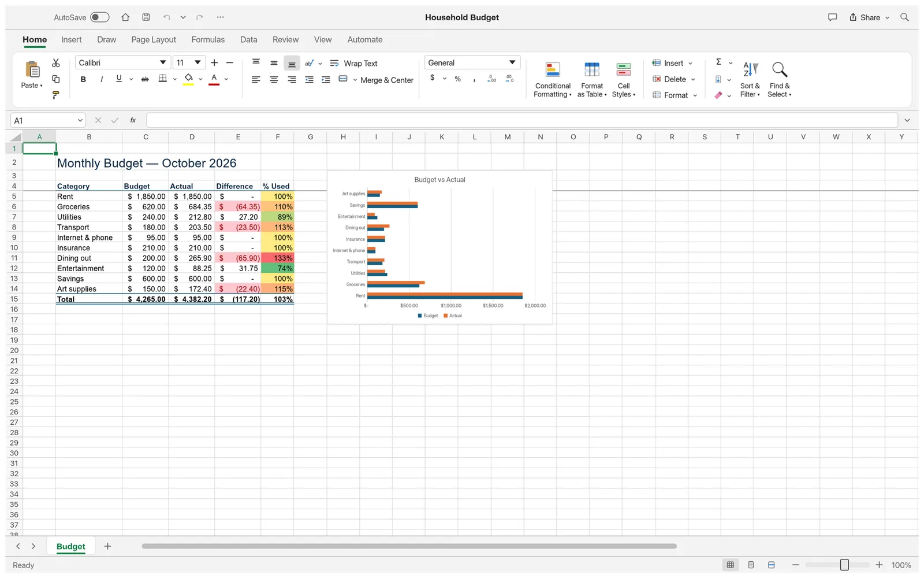Click the fill color bucket icon
The height and width of the screenshot is (578, 924).
[188, 79]
